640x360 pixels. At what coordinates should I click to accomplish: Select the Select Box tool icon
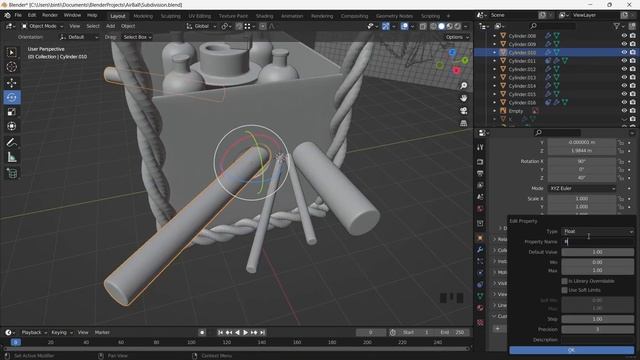[x=11, y=52]
